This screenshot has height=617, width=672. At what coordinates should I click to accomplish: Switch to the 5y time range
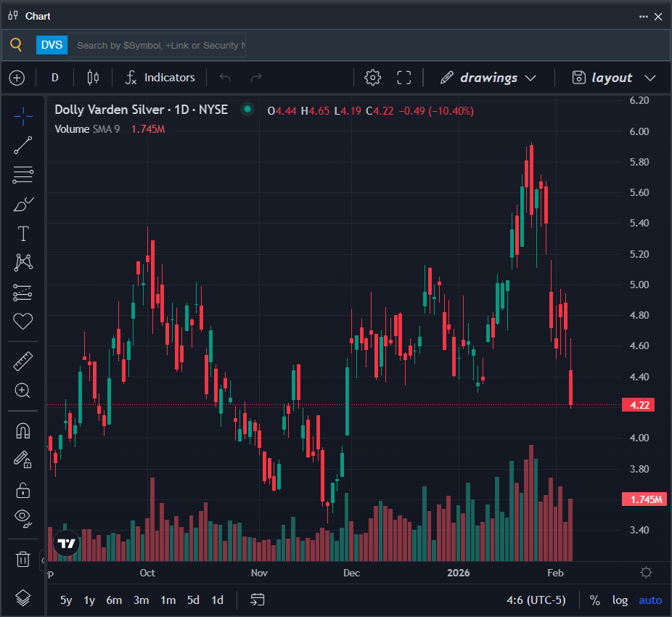tap(66, 600)
